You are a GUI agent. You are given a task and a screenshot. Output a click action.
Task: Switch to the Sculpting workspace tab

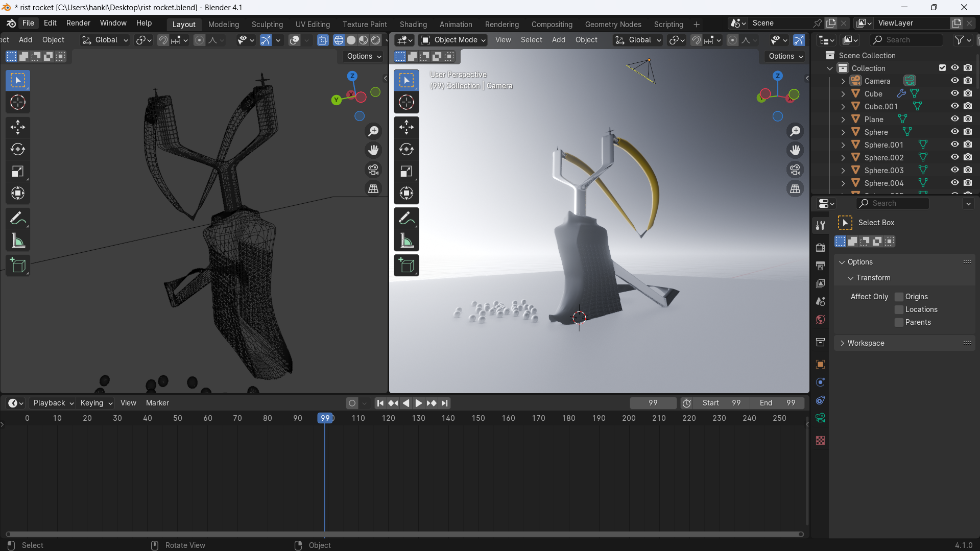coord(267,24)
